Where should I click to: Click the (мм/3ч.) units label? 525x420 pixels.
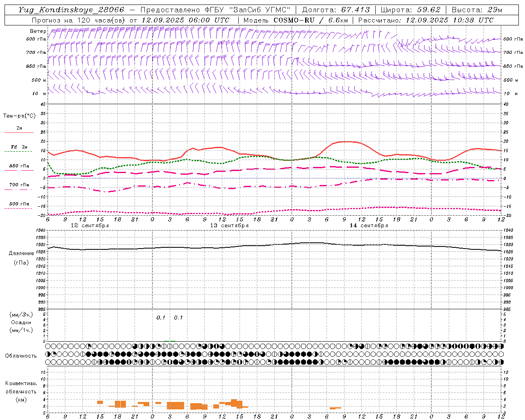[21, 315]
